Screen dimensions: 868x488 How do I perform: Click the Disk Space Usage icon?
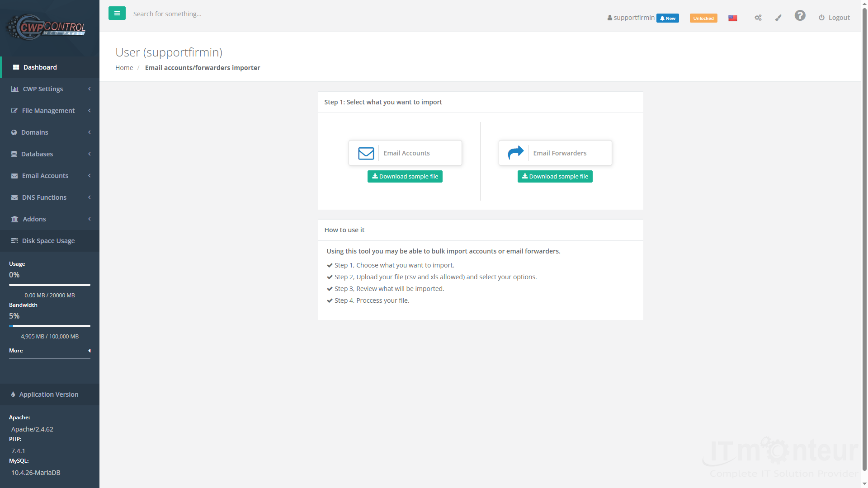(14, 241)
